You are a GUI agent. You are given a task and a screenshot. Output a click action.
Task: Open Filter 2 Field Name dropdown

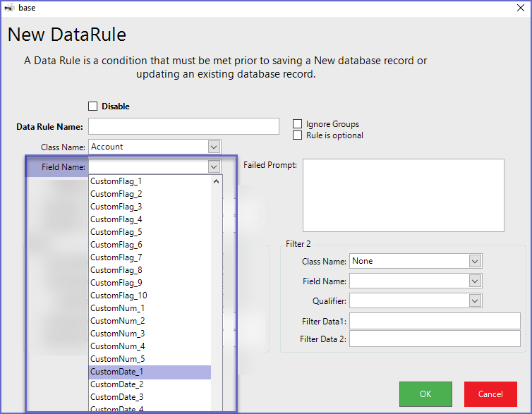click(475, 281)
